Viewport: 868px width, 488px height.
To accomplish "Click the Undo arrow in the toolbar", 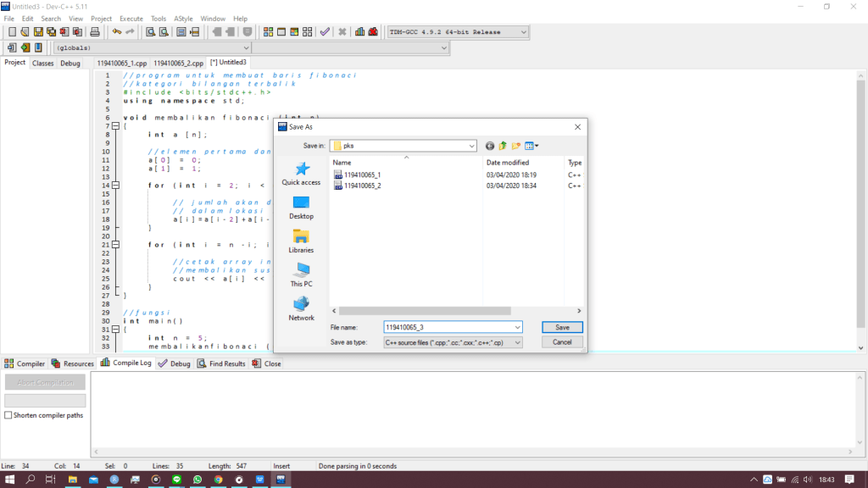I will tap(117, 32).
